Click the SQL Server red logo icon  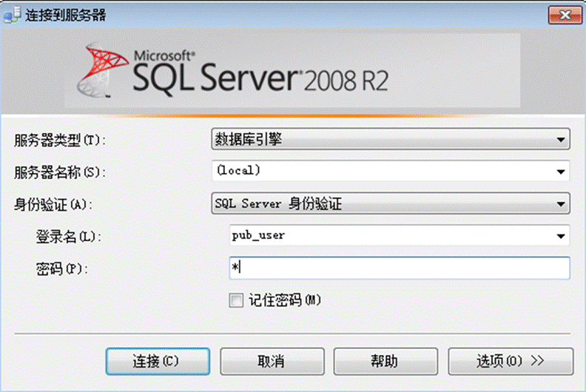tap(102, 70)
